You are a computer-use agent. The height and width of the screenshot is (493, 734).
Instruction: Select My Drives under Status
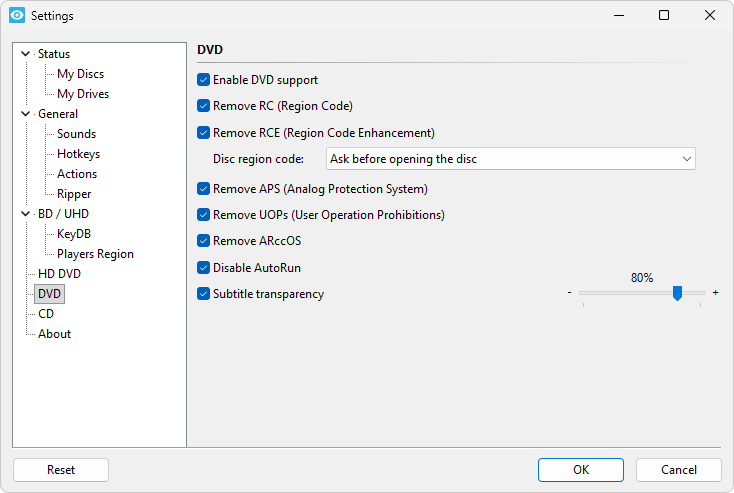pos(83,94)
